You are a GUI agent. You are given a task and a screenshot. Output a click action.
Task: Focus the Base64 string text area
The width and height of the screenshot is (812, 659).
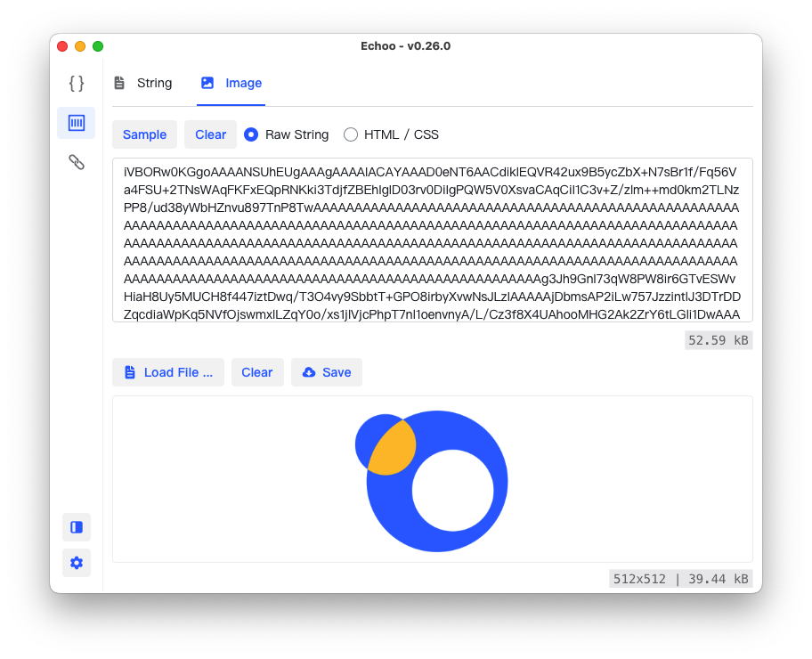[433, 240]
